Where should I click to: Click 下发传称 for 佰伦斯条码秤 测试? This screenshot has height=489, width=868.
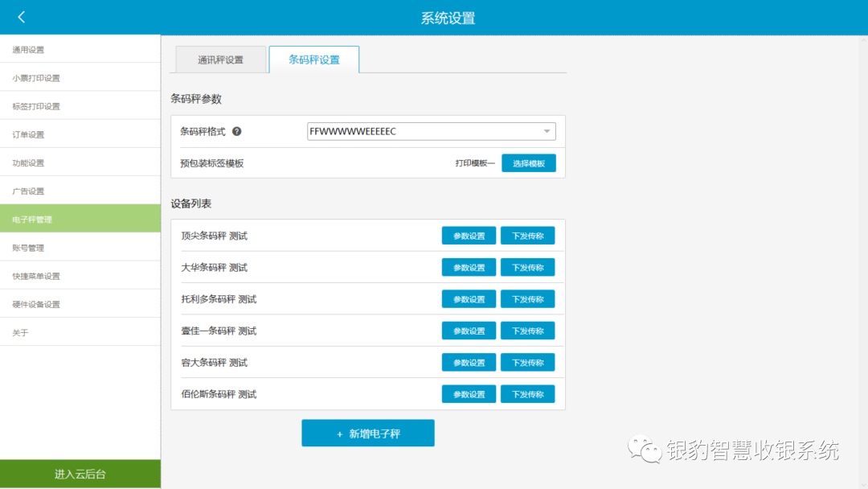[x=528, y=393]
